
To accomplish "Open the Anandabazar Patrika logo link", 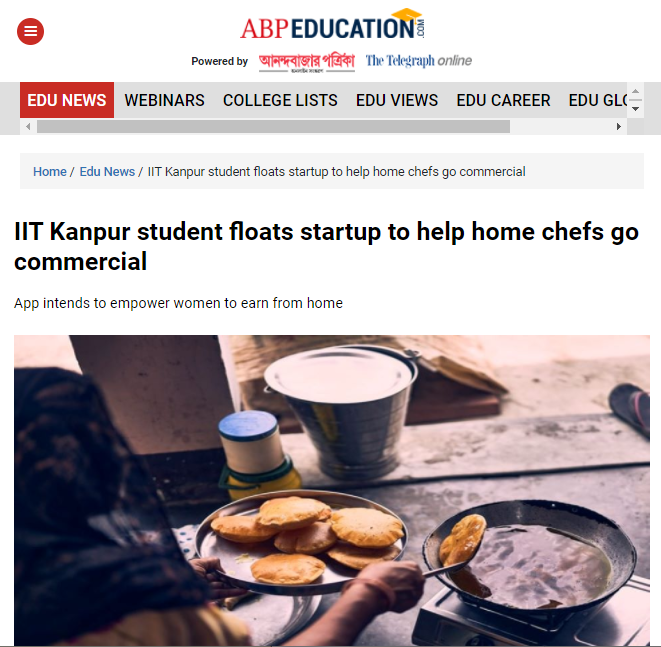I will (x=306, y=62).
